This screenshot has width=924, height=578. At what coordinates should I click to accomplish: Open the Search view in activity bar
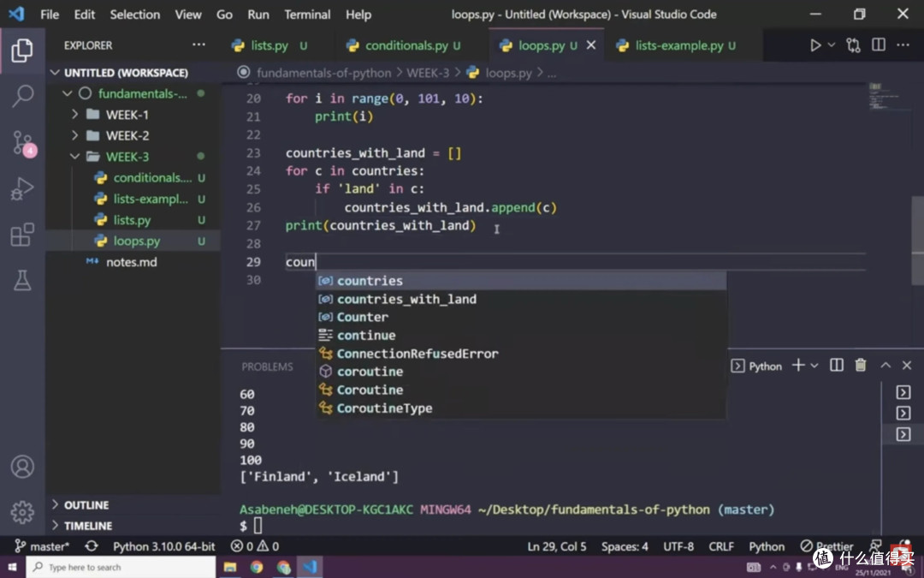tap(22, 96)
